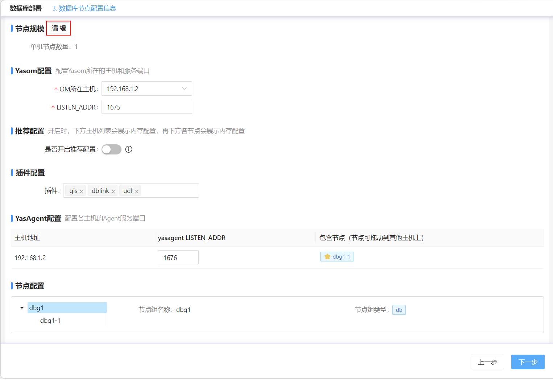The image size is (553, 392).
Task: Collapse the dbg1 tree node arrow
Action: coord(22,308)
